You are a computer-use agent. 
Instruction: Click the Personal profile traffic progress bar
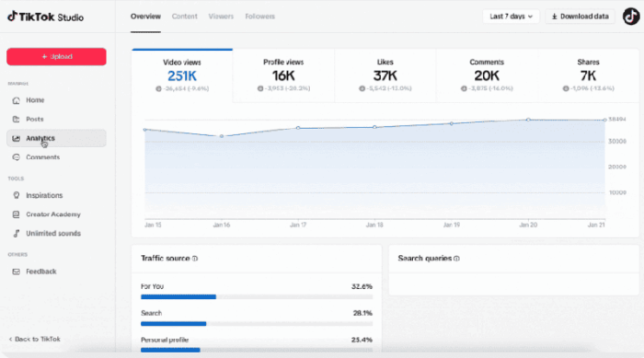(257, 351)
